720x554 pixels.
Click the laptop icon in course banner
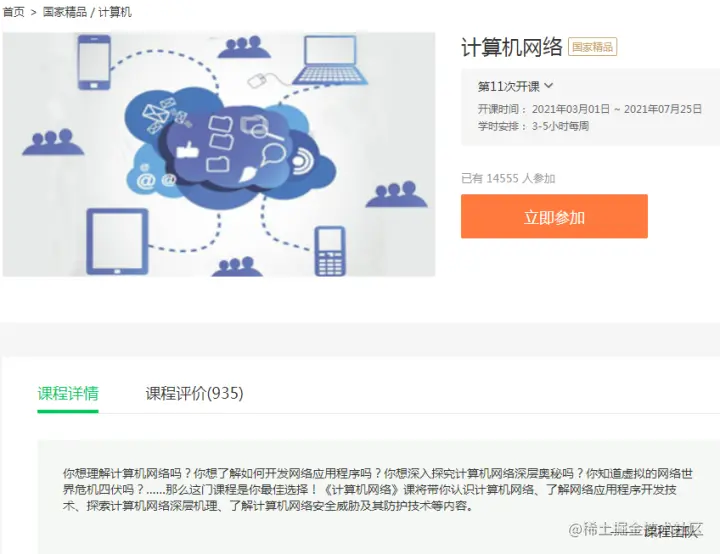tap(330, 60)
